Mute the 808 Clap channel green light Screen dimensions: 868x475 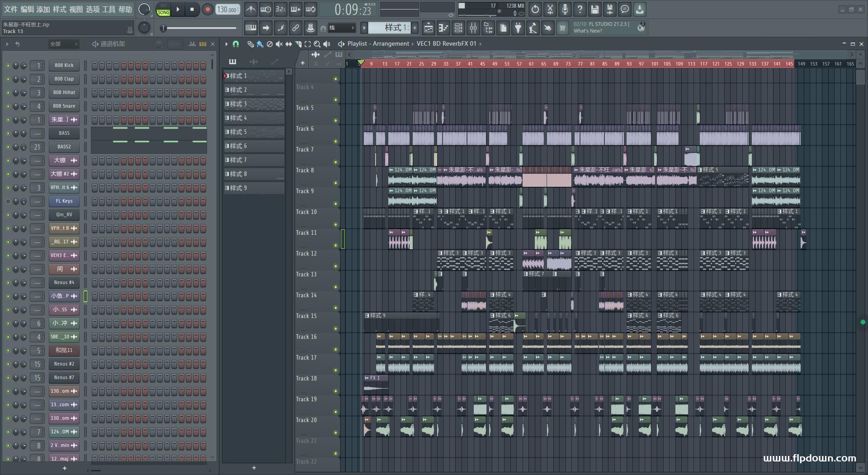tap(8, 79)
